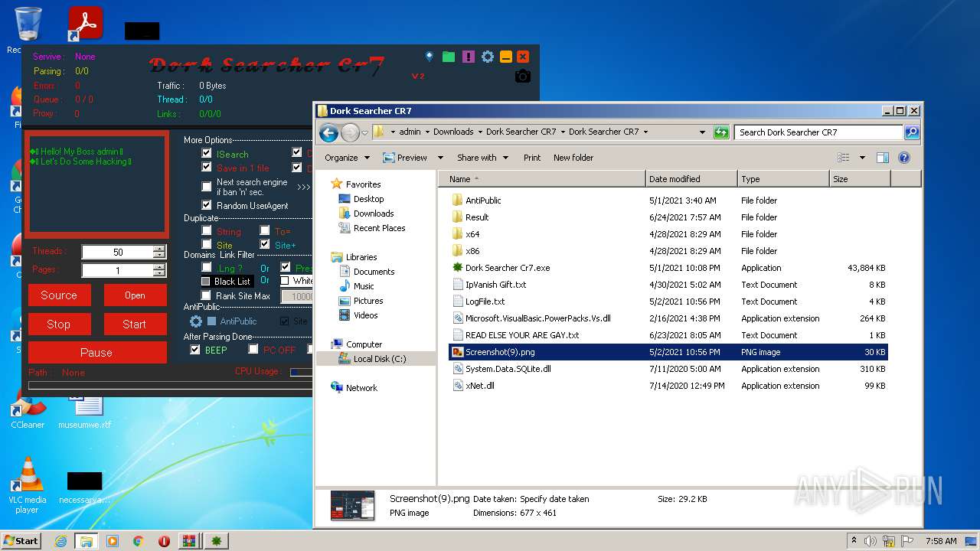Click Dork Searcher taskbar icon
The height and width of the screenshot is (551, 980).
click(217, 541)
